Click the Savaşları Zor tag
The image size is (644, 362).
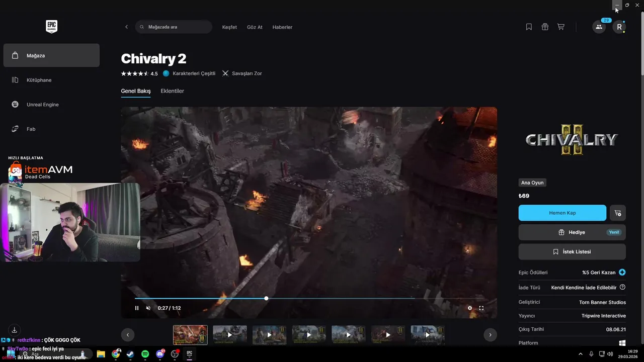(x=242, y=73)
